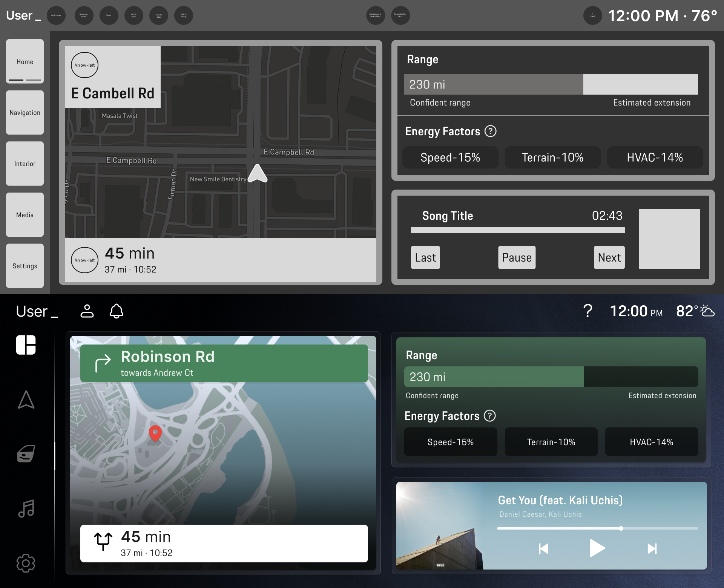Open the music note media icon
The width and height of the screenshot is (724, 588).
click(x=26, y=508)
